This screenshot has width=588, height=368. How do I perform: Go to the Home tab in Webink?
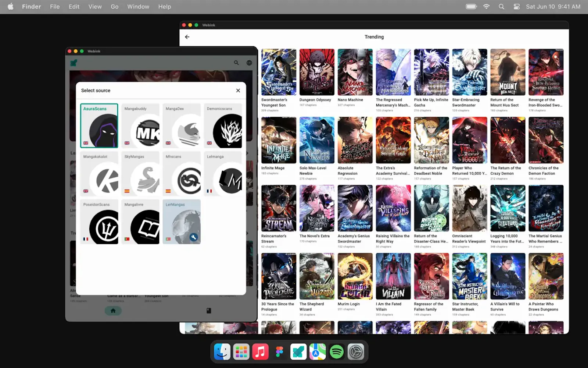(113, 311)
